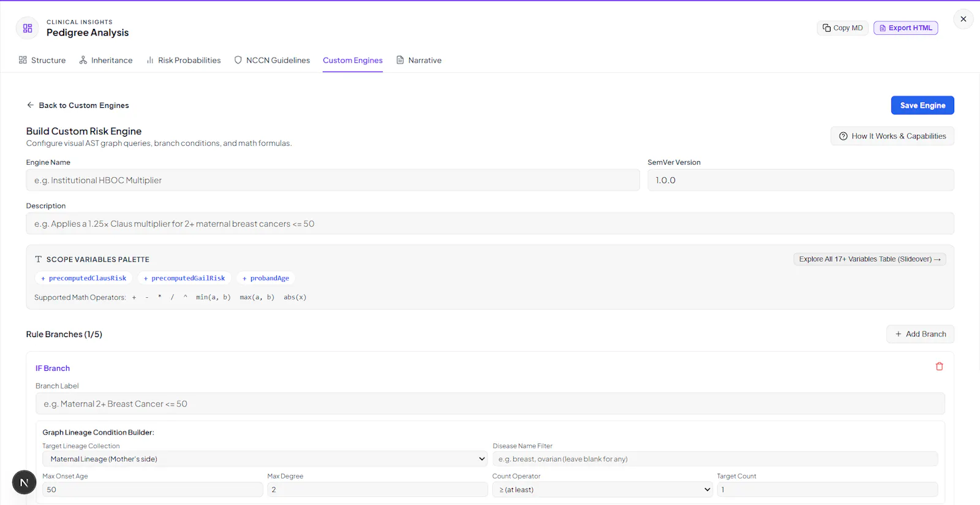The width and height of the screenshot is (980, 505).
Task: Add precomputedGailRisk variable chip
Action: 184,278
